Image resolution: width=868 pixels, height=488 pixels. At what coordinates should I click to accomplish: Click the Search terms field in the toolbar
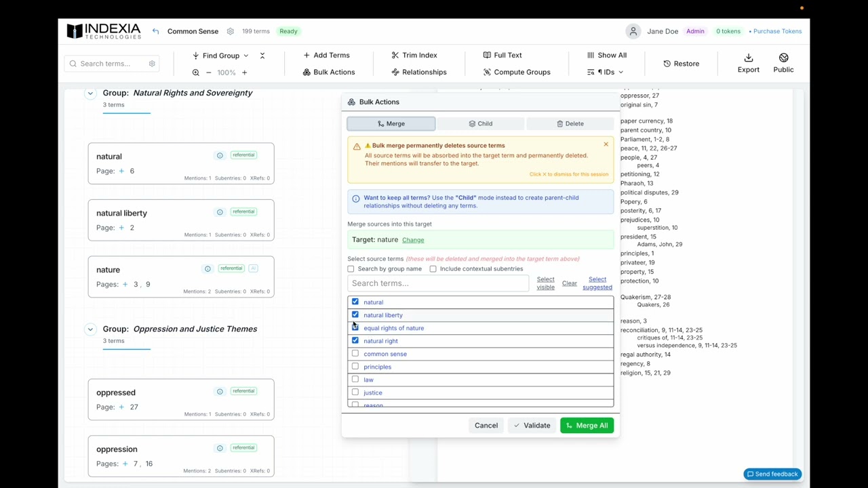[x=113, y=64]
